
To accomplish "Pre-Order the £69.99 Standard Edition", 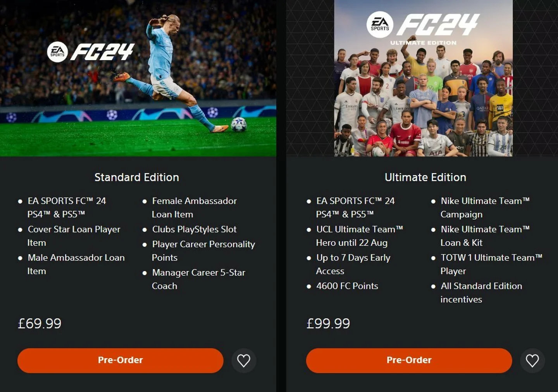I will (121, 361).
